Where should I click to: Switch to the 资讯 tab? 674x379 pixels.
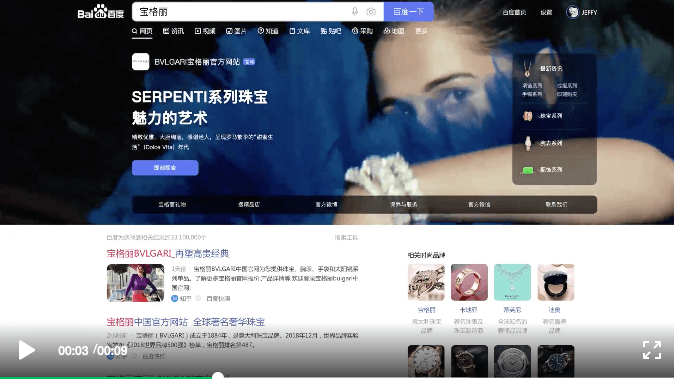pyautogui.click(x=173, y=31)
